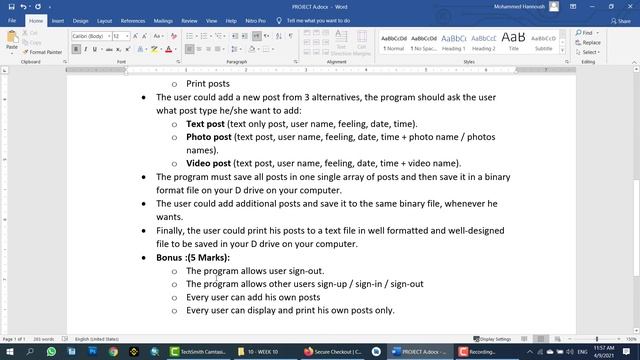Click the Redo/Repeat icon
The height and width of the screenshot is (360, 640).
pyautogui.click(x=38, y=7)
